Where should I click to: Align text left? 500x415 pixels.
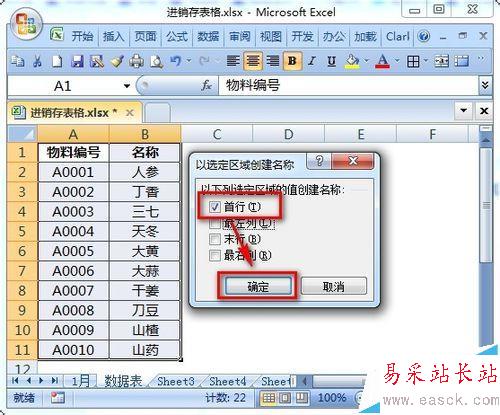(x=233, y=61)
